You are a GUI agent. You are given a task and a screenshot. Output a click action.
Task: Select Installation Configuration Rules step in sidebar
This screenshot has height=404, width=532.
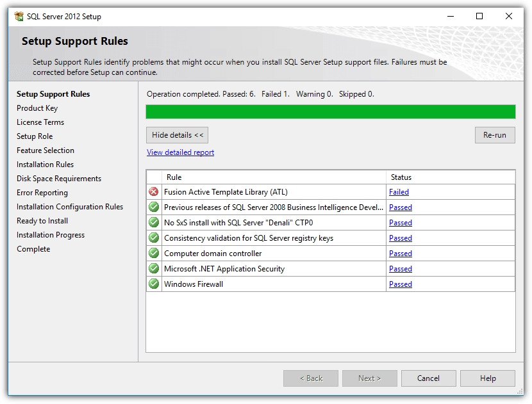(70, 207)
